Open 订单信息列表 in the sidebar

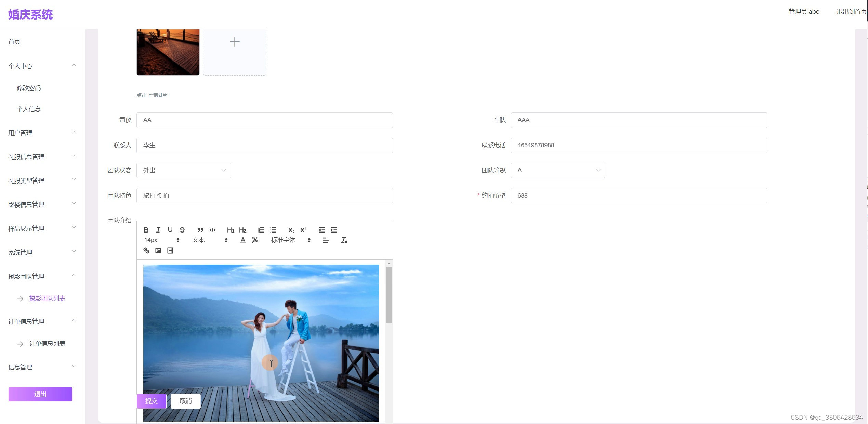47,344
